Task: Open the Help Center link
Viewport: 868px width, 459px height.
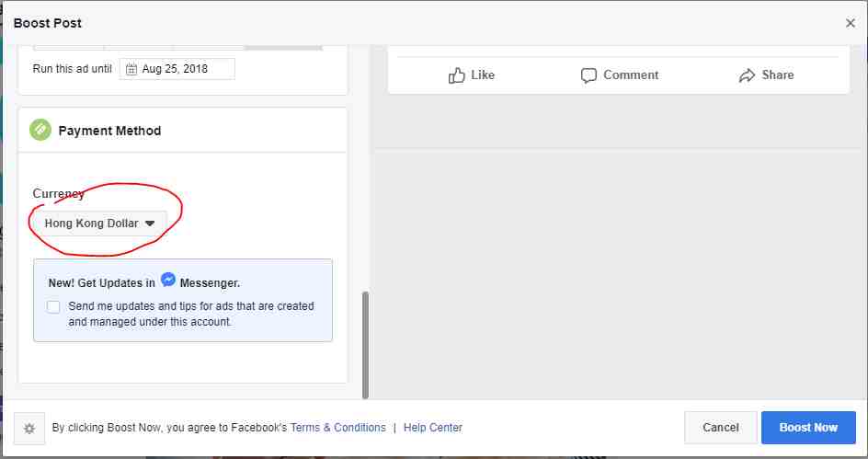Action: tap(433, 428)
